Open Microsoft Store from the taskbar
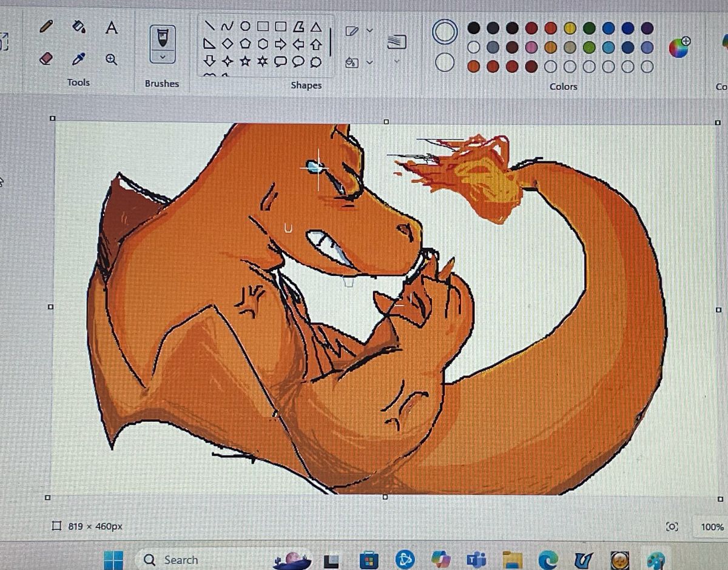 click(x=369, y=560)
